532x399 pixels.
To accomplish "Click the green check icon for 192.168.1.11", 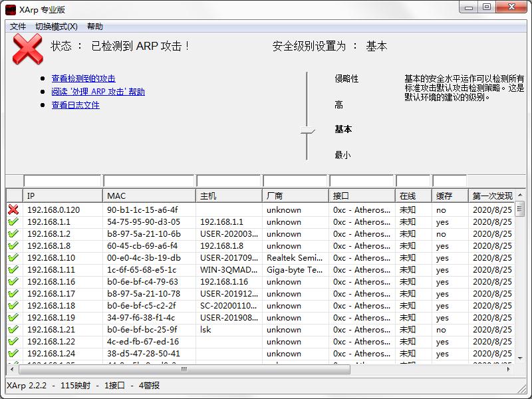I will [x=15, y=269].
